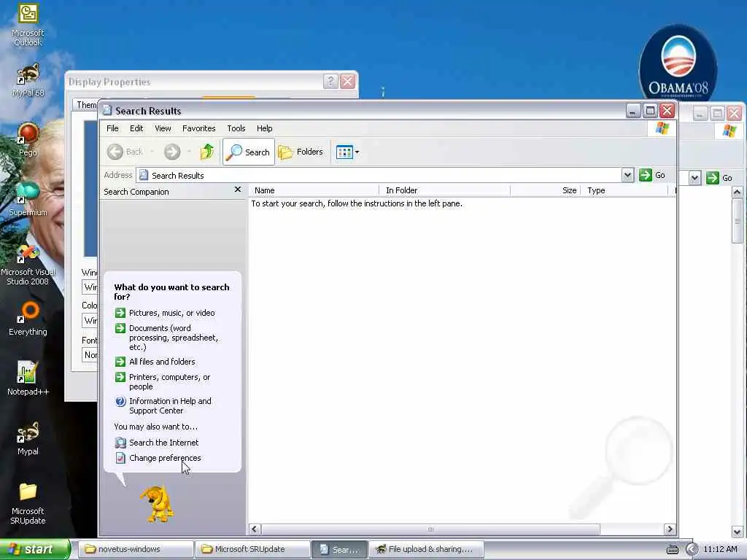Toggle the Search pane toolbar button
Viewport: 747px width, 560px height.
tap(248, 152)
